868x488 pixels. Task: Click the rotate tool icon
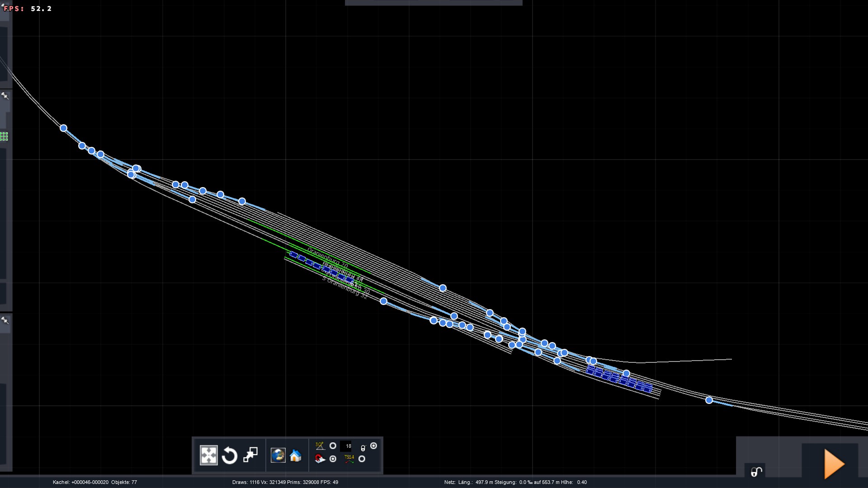[230, 455]
